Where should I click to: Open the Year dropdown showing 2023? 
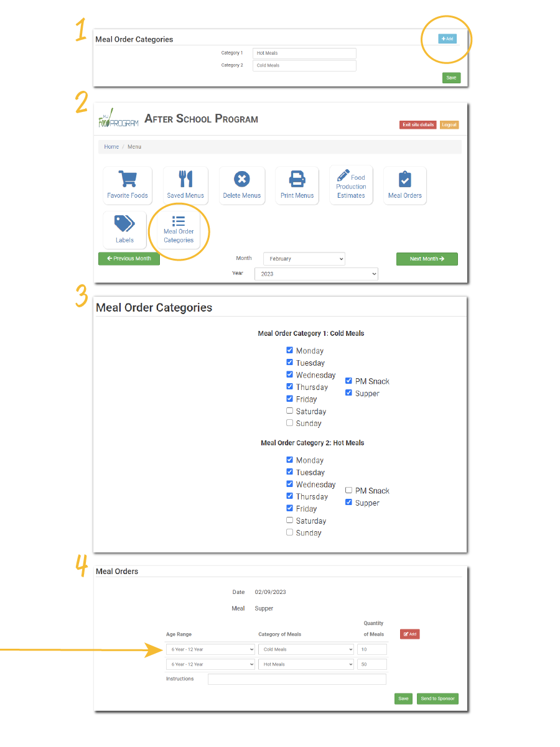(315, 274)
